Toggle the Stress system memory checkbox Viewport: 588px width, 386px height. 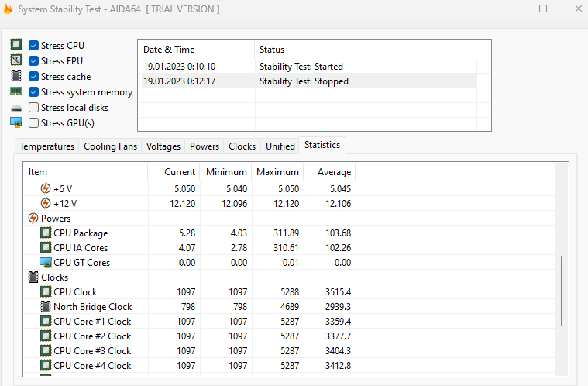click(34, 92)
